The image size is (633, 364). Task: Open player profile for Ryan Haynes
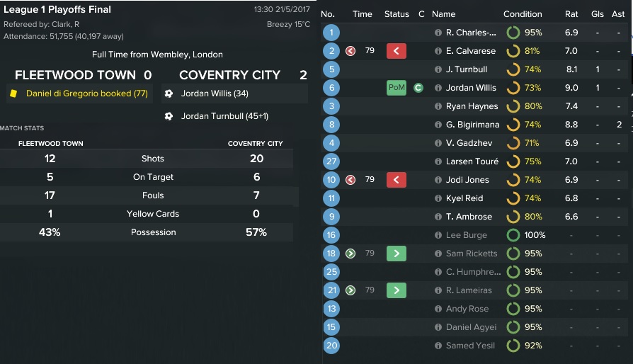point(472,106)
